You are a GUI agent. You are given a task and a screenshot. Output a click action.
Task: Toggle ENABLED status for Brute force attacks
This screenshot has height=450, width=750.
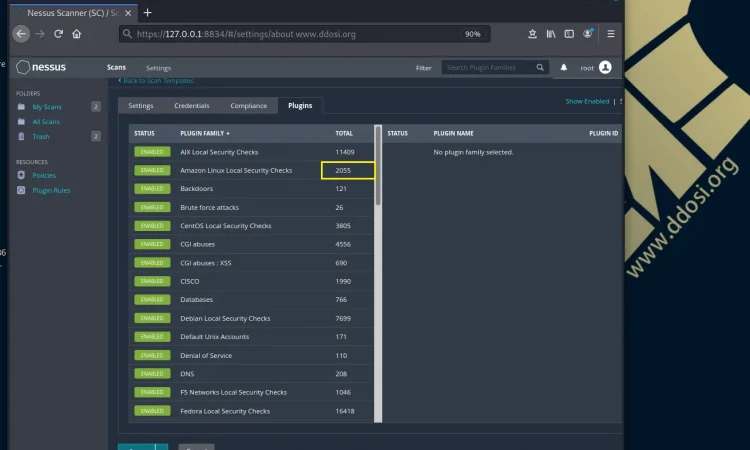(x=152, y=207)
